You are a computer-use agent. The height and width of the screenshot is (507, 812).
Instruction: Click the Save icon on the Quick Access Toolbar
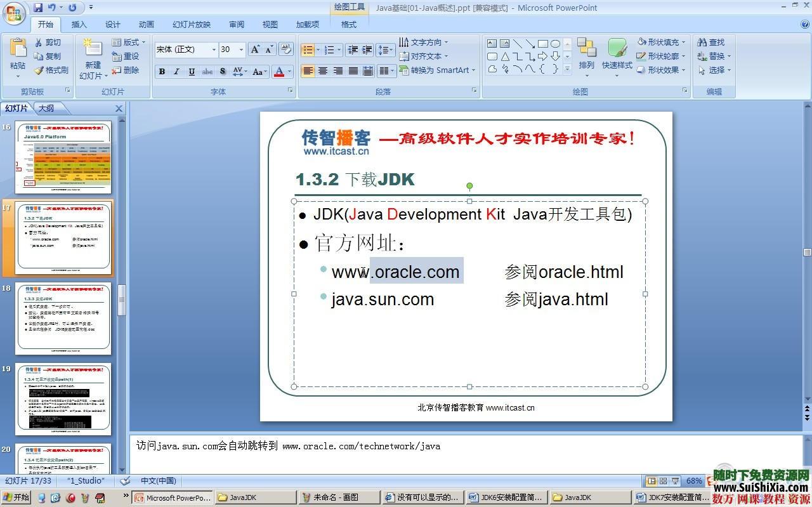click(x=39, y=7)
